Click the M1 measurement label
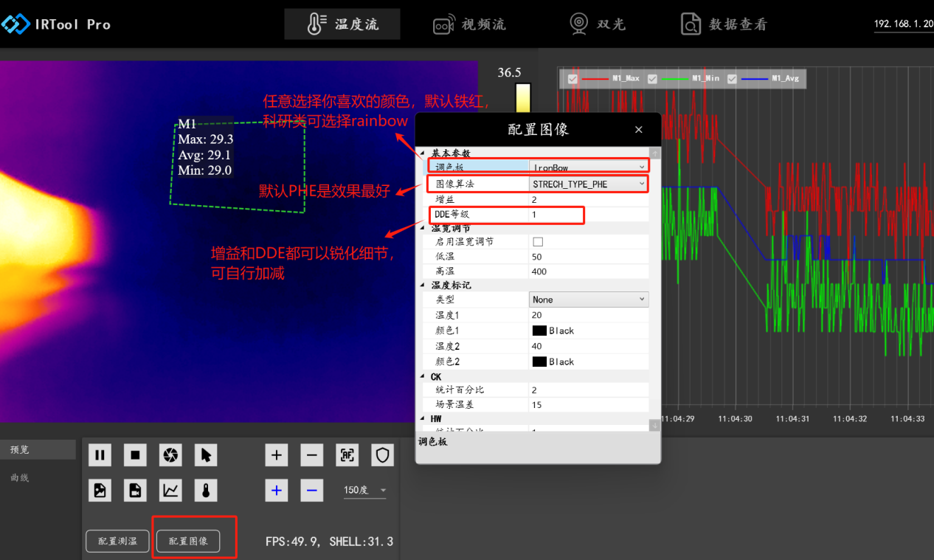934x560 pixels. (x=187, y=125)
